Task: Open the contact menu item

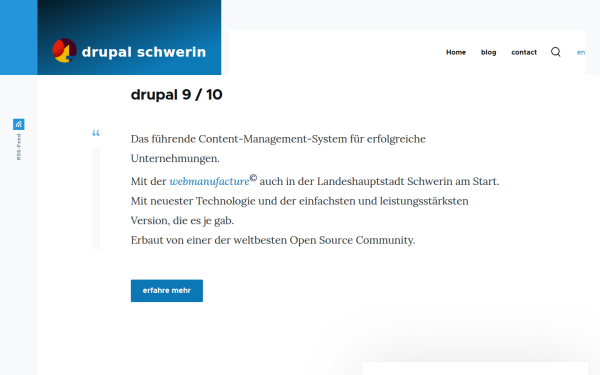Action: [x=524, y=52]
